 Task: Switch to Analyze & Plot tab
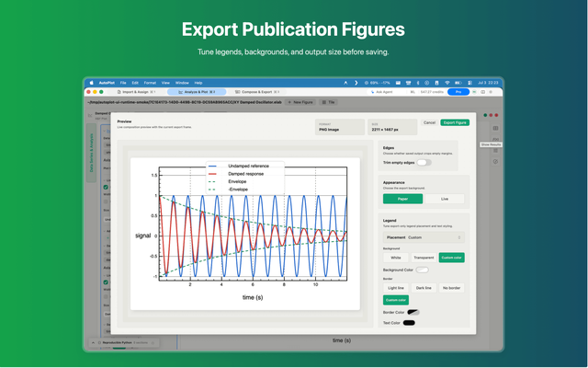197,92
